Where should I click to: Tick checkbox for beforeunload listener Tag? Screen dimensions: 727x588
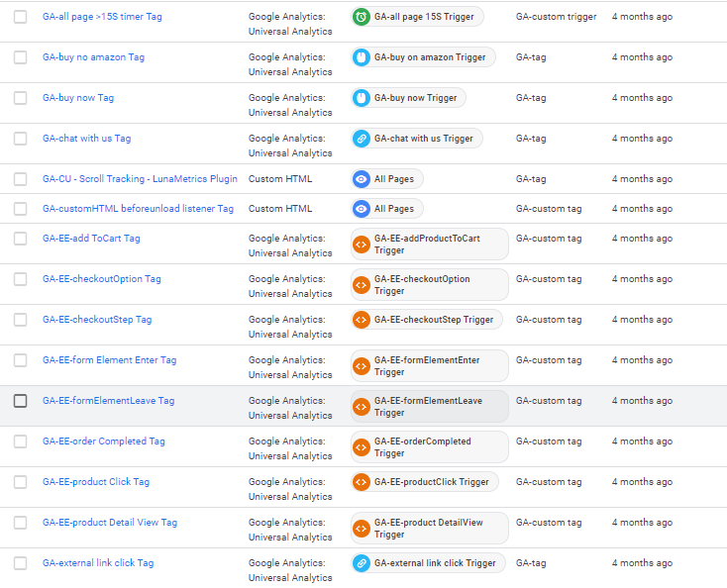pos(21,209)
